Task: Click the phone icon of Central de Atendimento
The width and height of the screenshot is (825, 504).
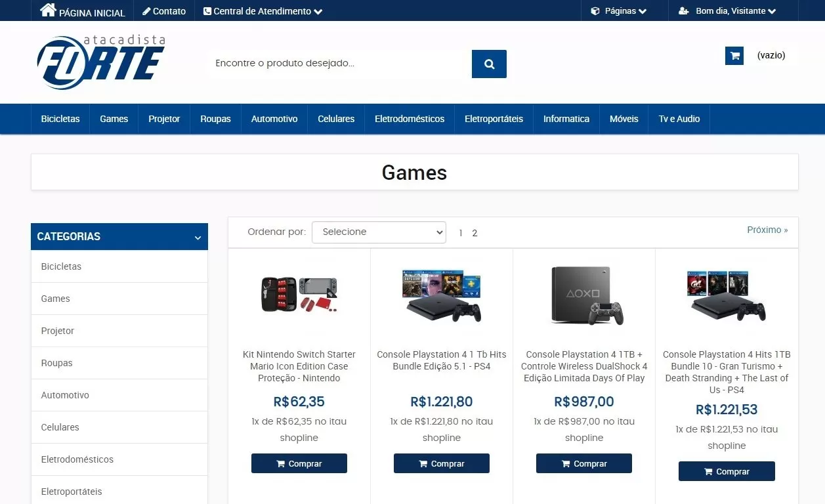Action: [207, 11]
